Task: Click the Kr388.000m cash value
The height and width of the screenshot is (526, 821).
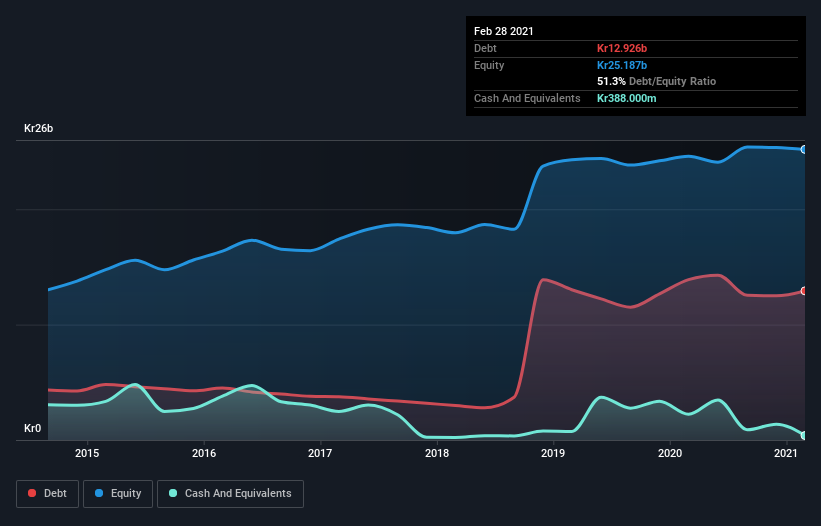Action: (x=627, y=98)
